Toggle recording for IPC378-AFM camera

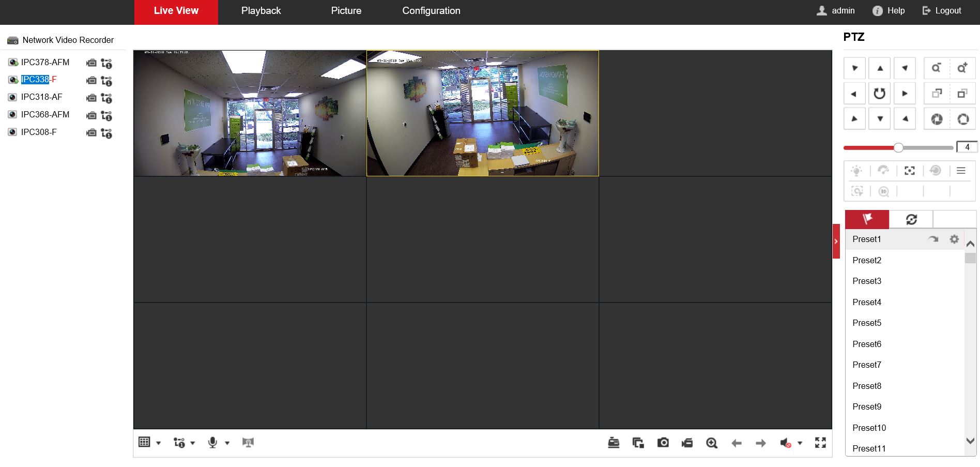pyautogui.click(x=91, y=63)
